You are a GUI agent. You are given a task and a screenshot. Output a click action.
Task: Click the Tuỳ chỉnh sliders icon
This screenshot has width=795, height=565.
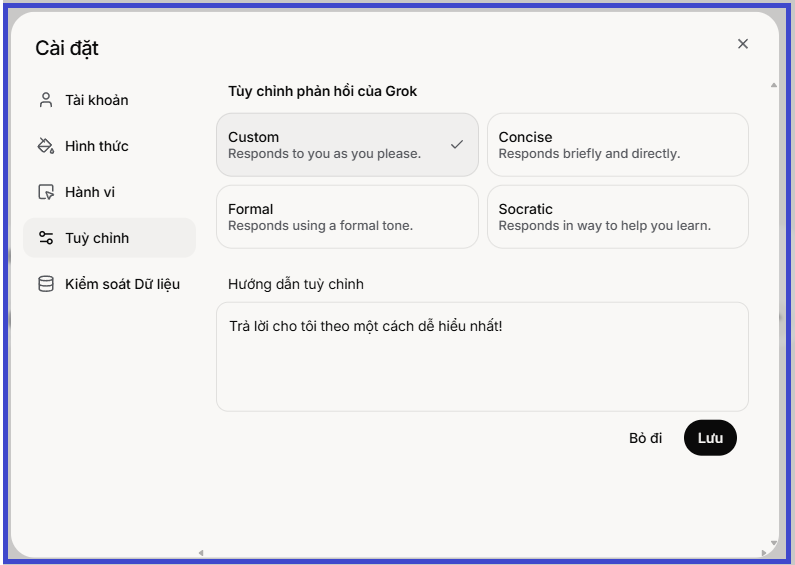pyautogui.click(x=46, y=238)
